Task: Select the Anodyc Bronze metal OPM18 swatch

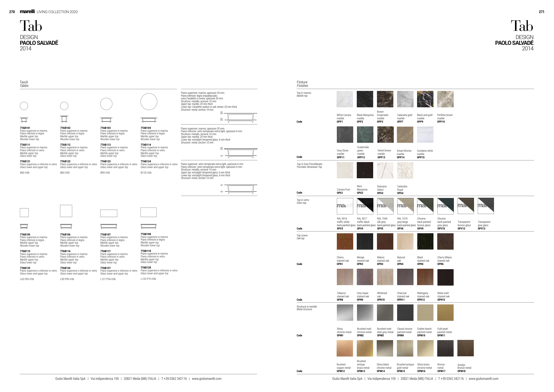Action: click(x=465, y=348)
